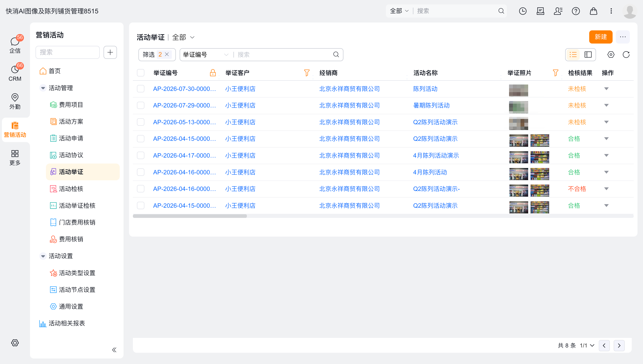Open first photo thumbnail in 4月陈列活动 row
This screenshot has height=364, width=643.
click(519, 174)
